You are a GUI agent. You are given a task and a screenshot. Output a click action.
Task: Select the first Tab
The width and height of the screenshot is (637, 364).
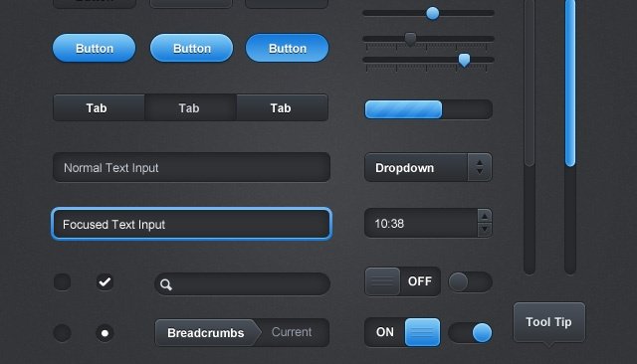pyautogui.click(x=99, y=108)
